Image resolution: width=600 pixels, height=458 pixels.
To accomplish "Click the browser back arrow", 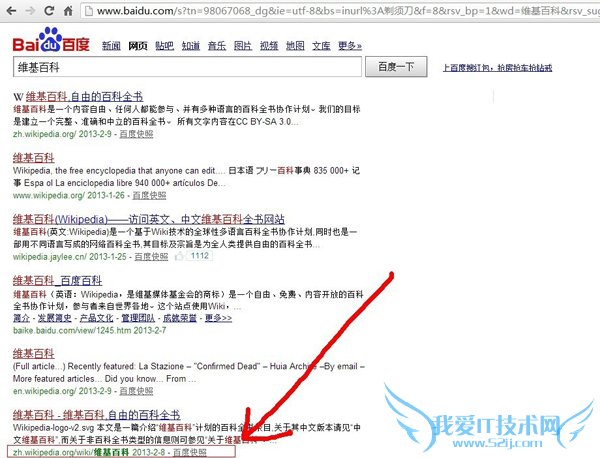I will (x=11, y=11).
